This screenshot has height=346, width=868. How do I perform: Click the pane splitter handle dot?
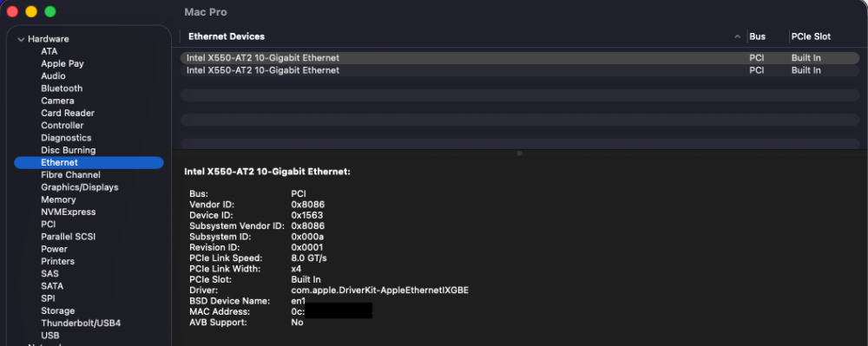coord(519,153)
